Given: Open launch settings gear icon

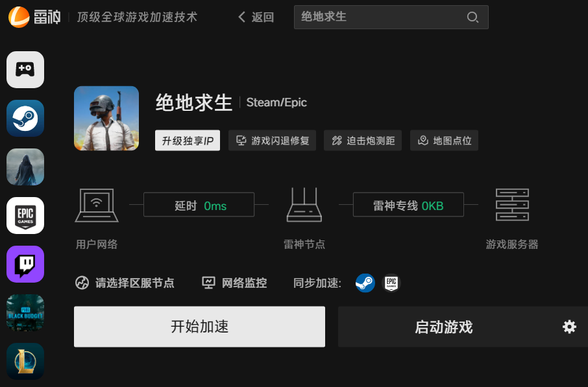Looking at the screenshot, I should (569, 327).
